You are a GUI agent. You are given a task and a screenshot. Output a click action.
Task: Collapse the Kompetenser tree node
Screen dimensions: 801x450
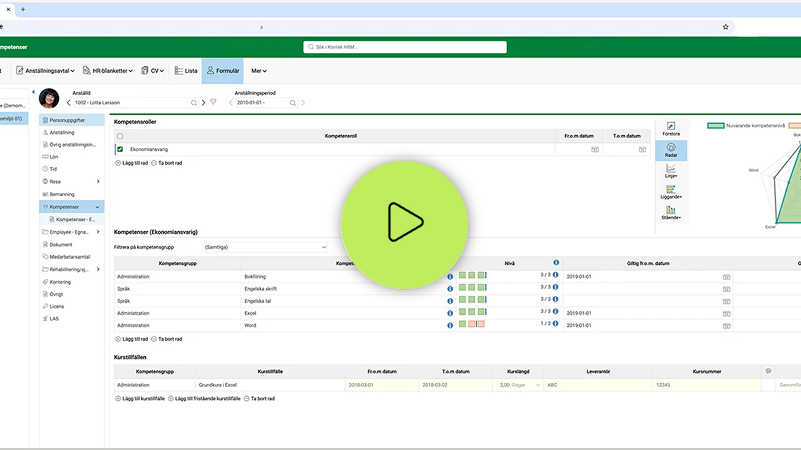pyautogui.click(x=97, y=206)
